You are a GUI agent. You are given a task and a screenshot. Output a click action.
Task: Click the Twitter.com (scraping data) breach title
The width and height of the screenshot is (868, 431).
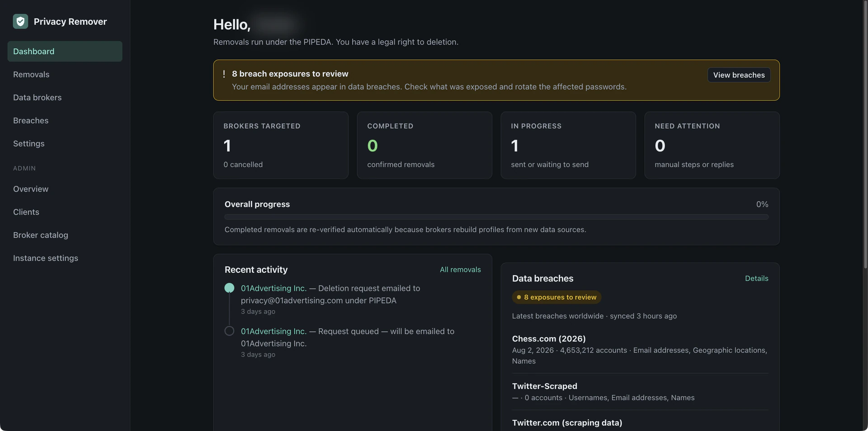pos(567,422)
